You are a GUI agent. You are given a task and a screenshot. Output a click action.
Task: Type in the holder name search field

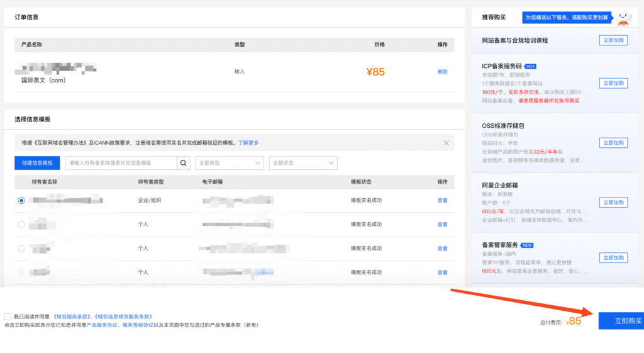(x=121, y=164)
